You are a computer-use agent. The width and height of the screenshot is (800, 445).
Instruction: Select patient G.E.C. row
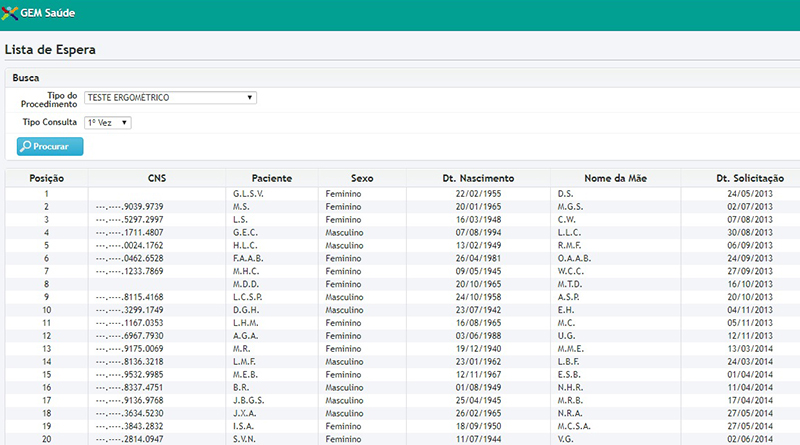(245, 233)
